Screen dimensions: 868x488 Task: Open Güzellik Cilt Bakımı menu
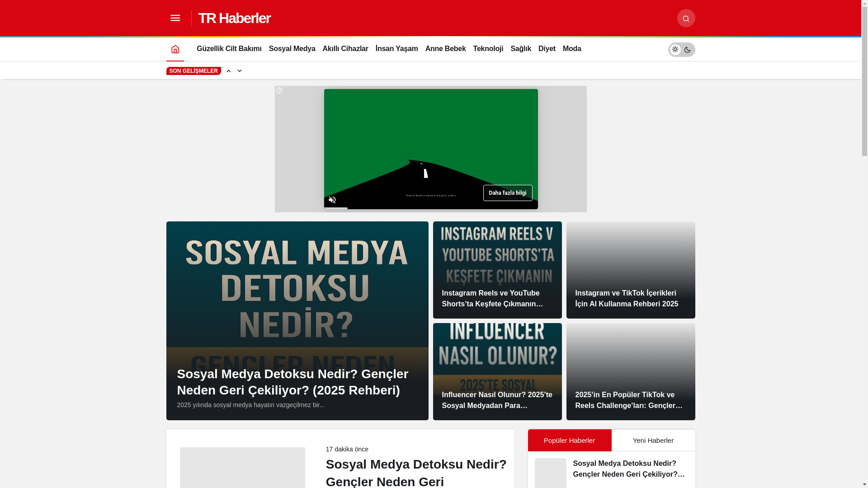point(229,49)
